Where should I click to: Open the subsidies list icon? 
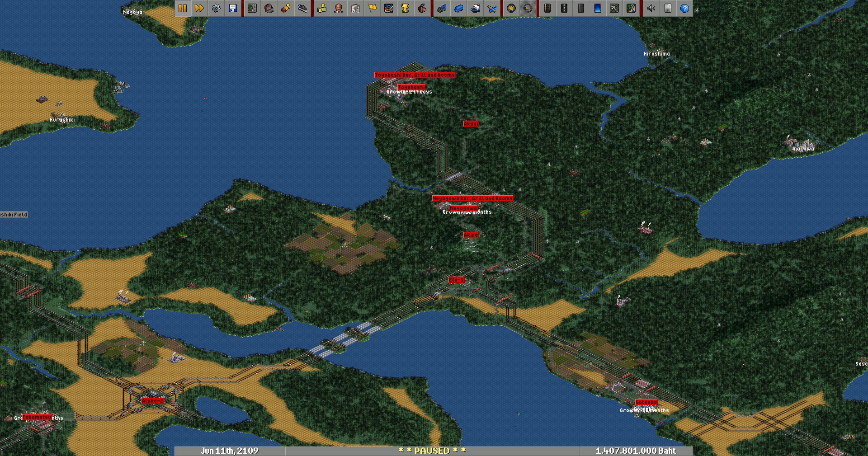pos(286,8)
